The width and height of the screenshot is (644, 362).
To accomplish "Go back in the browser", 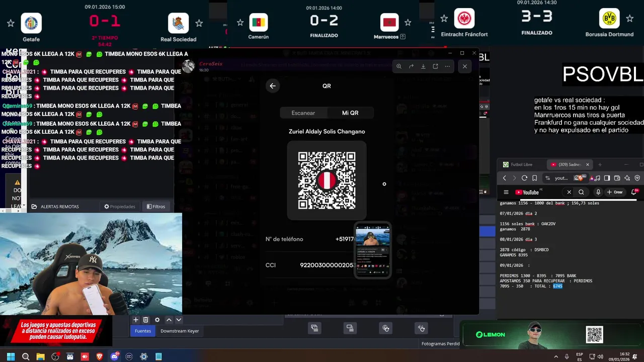I will click(x=505, y=178).
